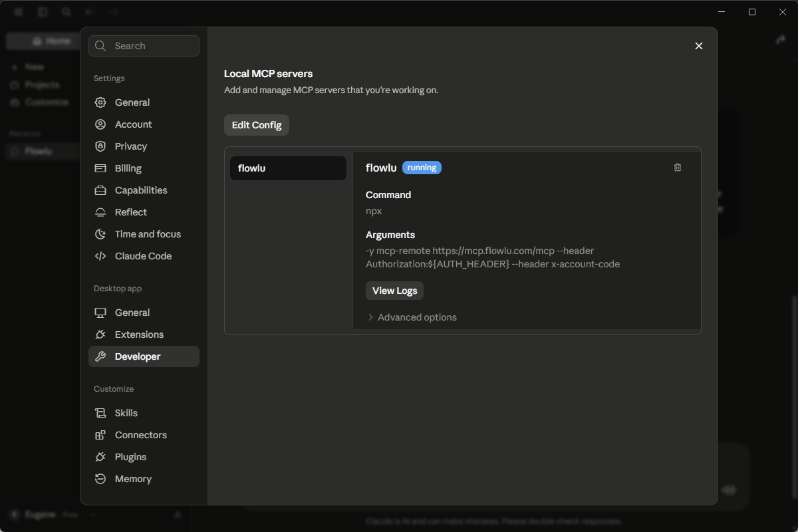
Task: Open the Extensions plug icon
Action: click(x=100, y=334)
